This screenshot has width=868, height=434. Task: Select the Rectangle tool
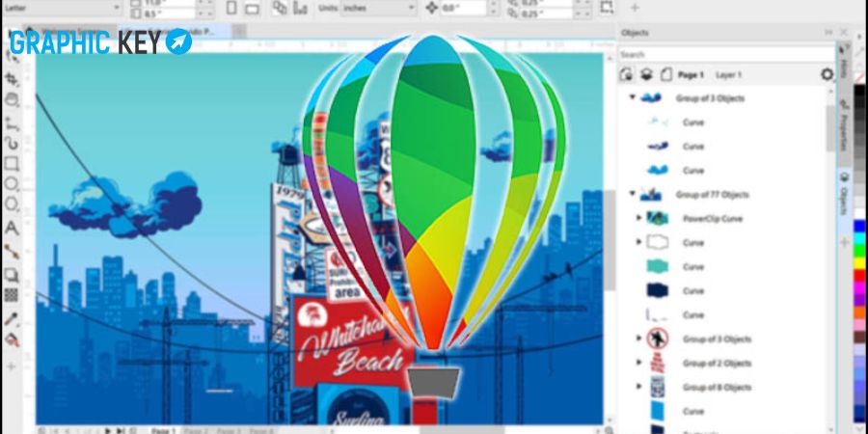pos(12,164)
